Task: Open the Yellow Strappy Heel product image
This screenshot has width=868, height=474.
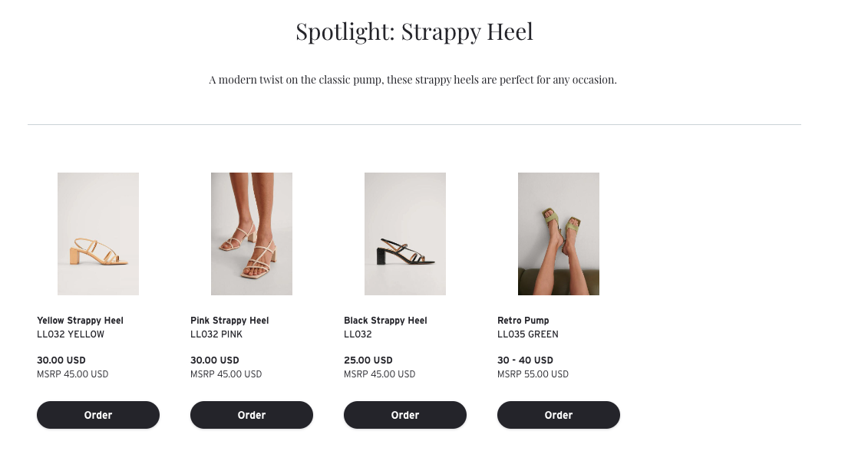Action: coord(98,234)
